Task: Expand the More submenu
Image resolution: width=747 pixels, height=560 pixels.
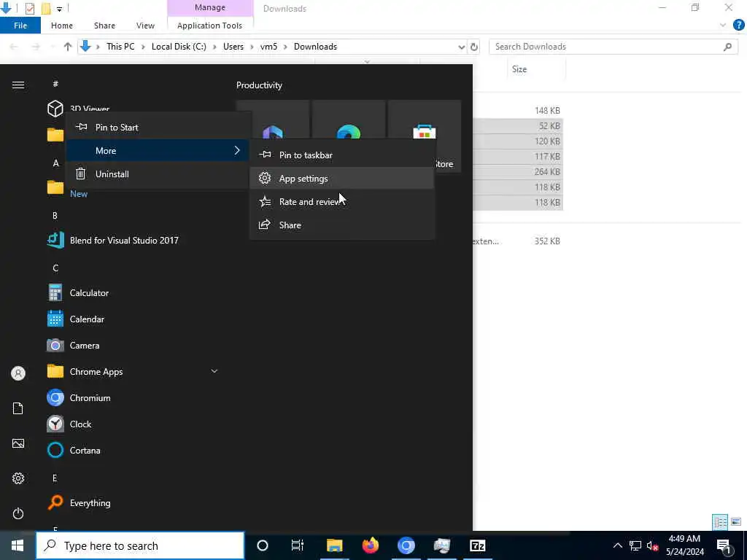Action: 158,150
